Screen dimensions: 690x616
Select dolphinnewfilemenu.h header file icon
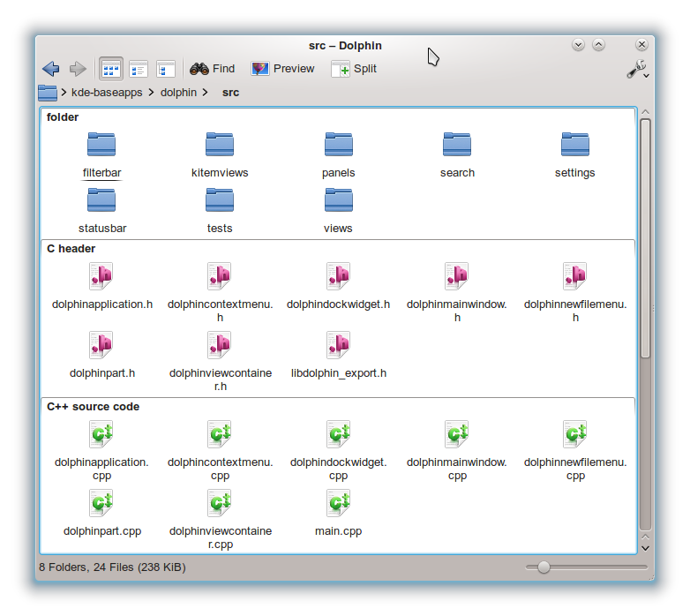coord(575,276)
